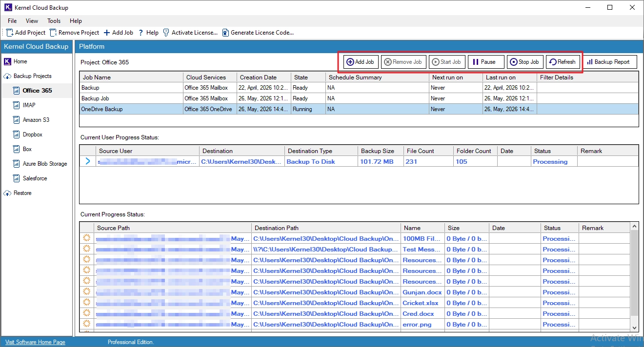
Task: Click the file name Cricket.xlsx
Action: click(421, 303)
